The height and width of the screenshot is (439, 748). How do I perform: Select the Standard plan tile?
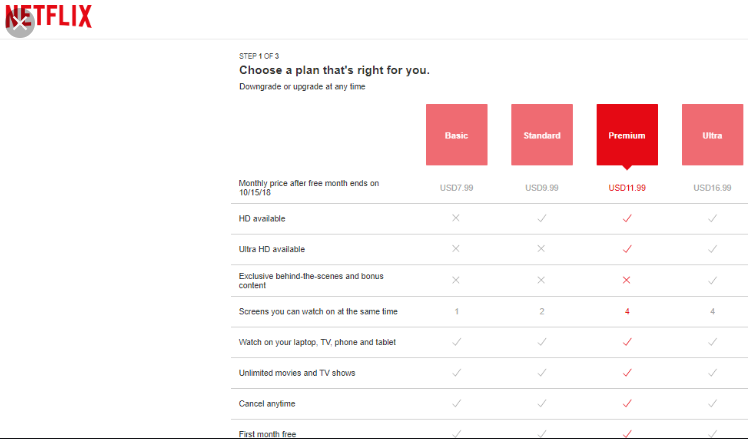[x=542, y=135]
